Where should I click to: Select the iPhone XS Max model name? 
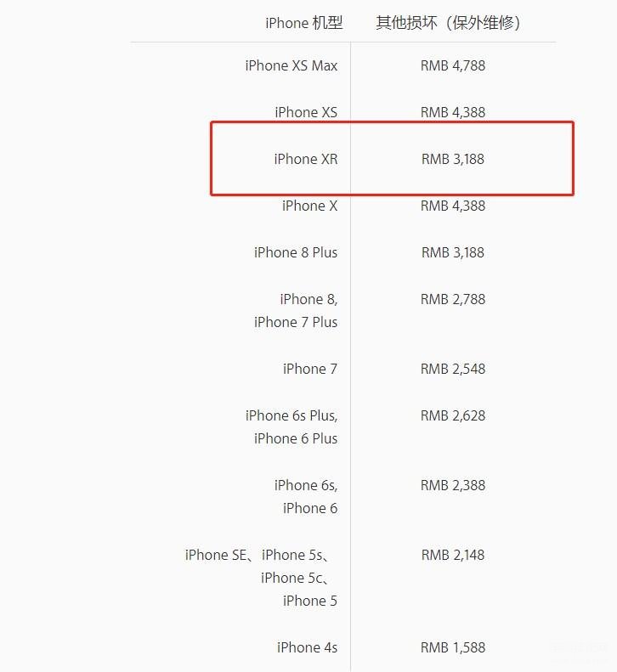pyautogui.click(x=292, y=65)
